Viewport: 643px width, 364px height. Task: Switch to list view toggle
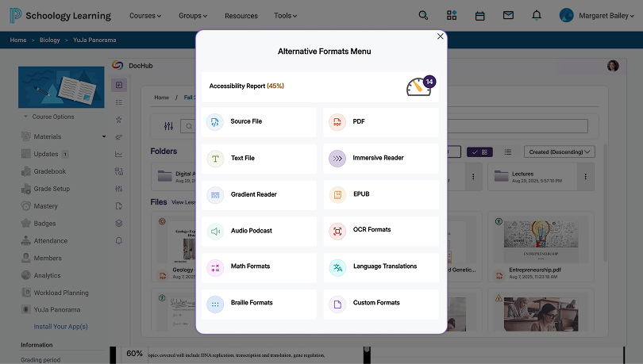coord(508,152)
